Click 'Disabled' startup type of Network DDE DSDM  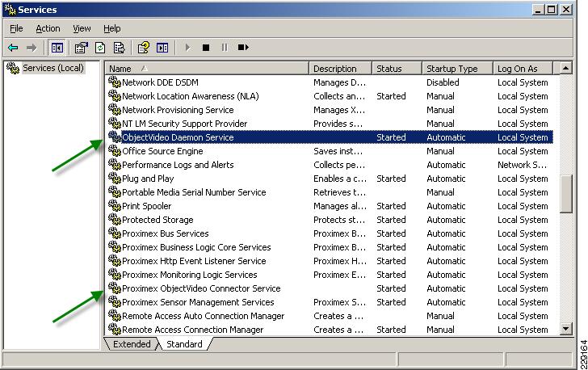pyautogui.click(x=443, y=82)
